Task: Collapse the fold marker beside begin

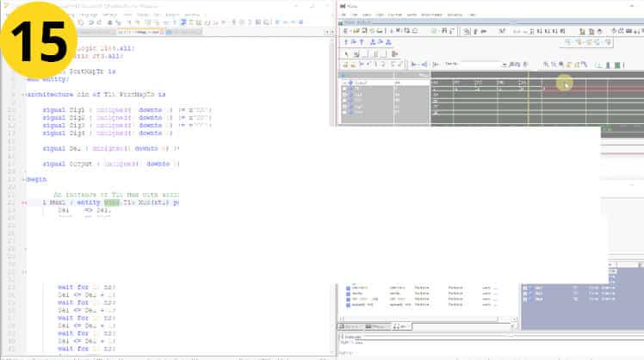Action: (23, 180)
